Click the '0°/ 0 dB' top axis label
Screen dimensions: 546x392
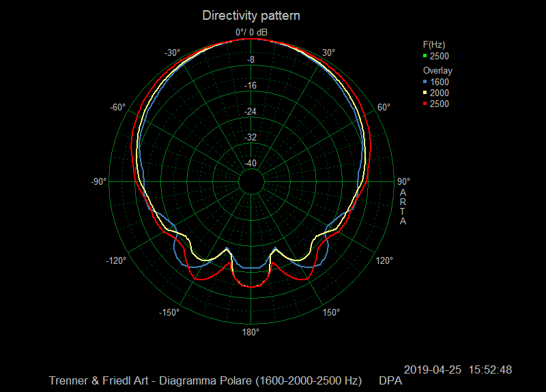click(251, 32)
